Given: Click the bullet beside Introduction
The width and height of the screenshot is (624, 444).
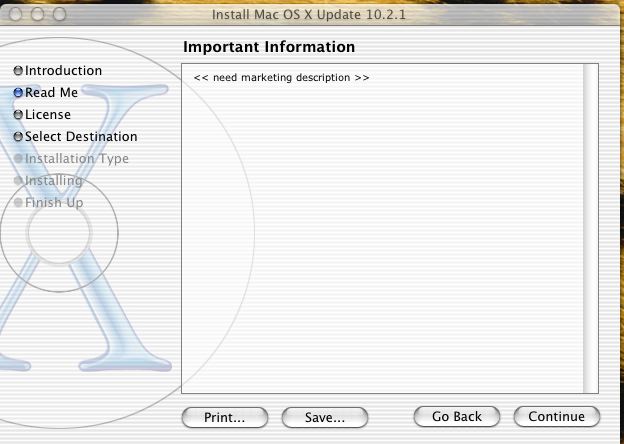Looking at the screenshot, I should [18, 71].
